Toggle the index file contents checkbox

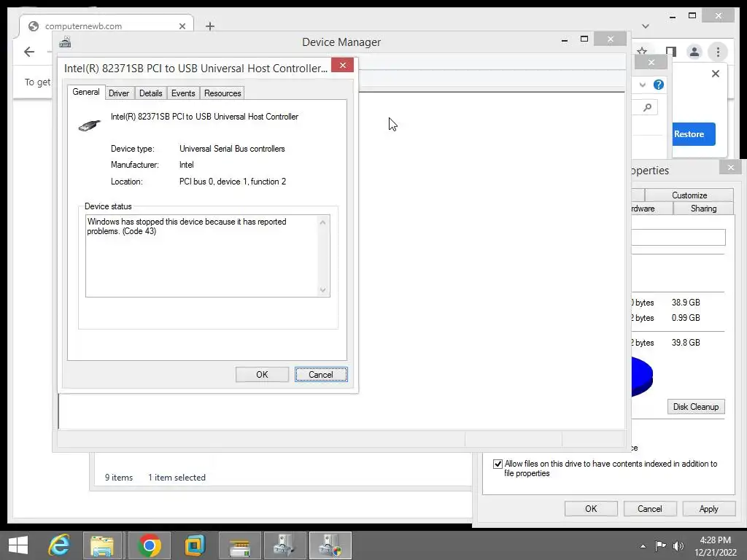pyautogui.click(x=498, y=464)
